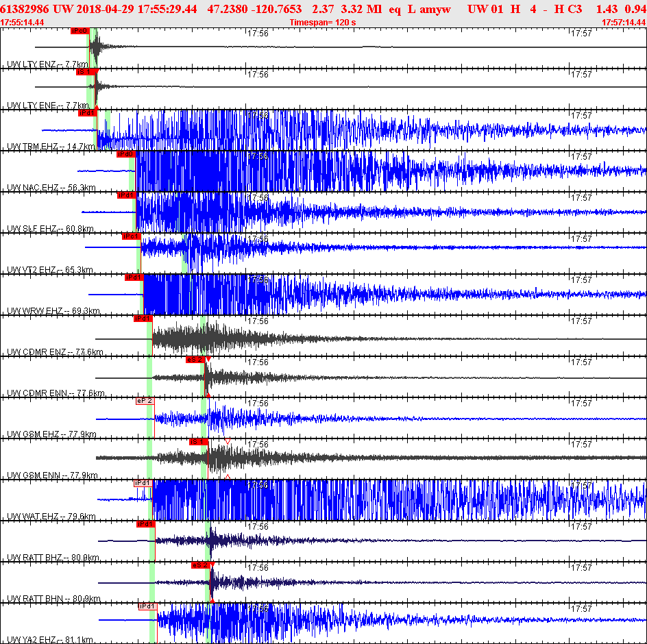Select the iPd1 pick flag on WAT EHZ
647x644 pixels.
143,483
